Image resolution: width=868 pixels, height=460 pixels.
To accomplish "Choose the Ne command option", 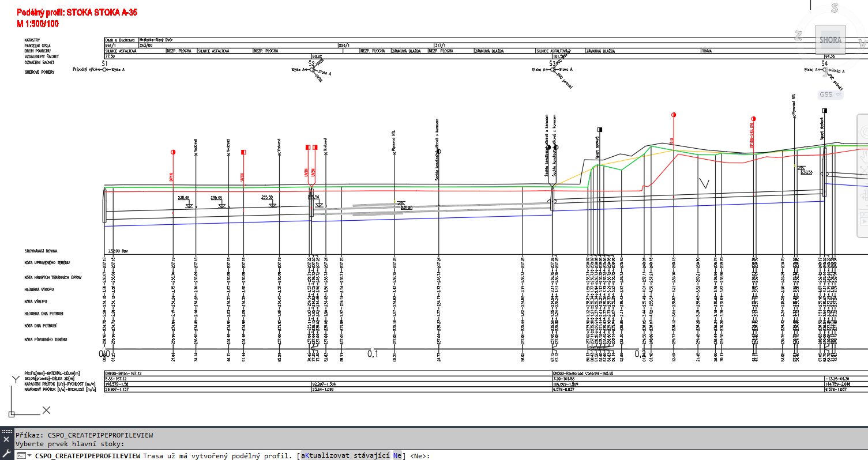I will [x=397, y=455].
